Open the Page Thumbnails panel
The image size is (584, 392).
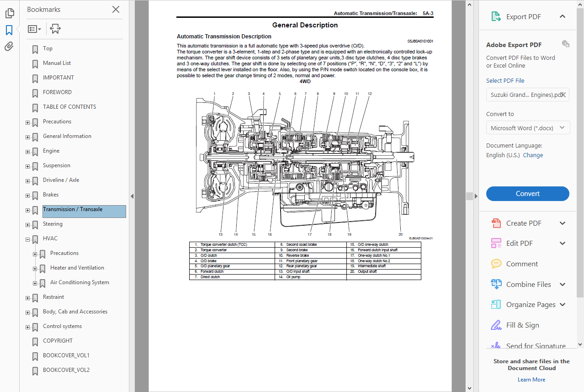click(10, 13)
